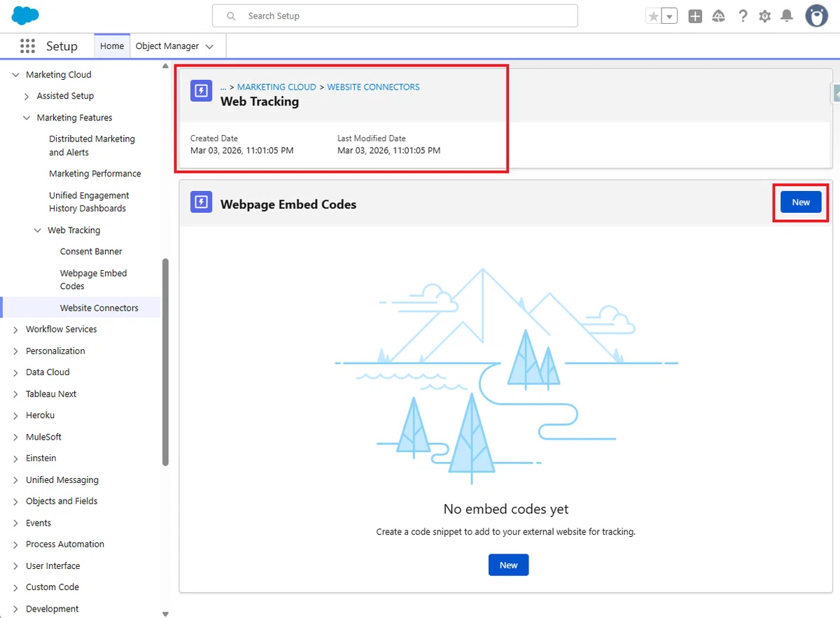840x618 pixels.
Task: Expand the Tableau Next node
Action: click(x=16, y=394)
